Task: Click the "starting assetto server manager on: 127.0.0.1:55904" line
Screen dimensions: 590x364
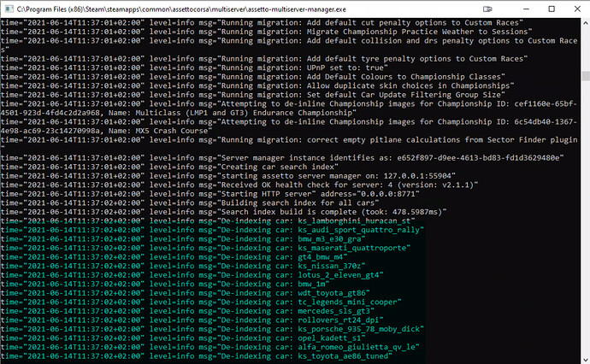Action: [228, 176]
